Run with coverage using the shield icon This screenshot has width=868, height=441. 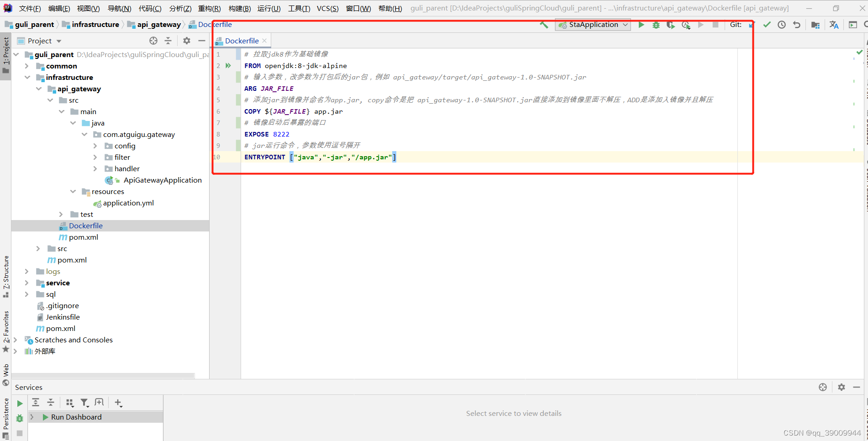[x=671, y=25]
